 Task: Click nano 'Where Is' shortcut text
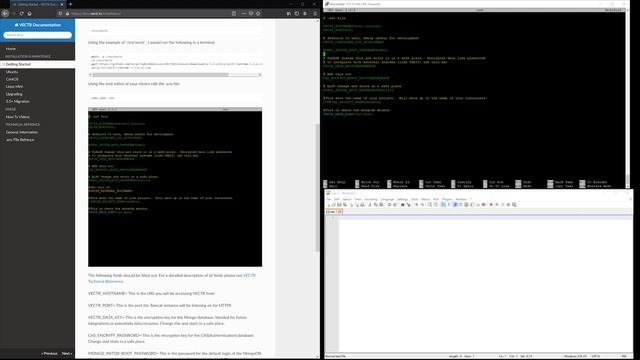click(401, 182)
